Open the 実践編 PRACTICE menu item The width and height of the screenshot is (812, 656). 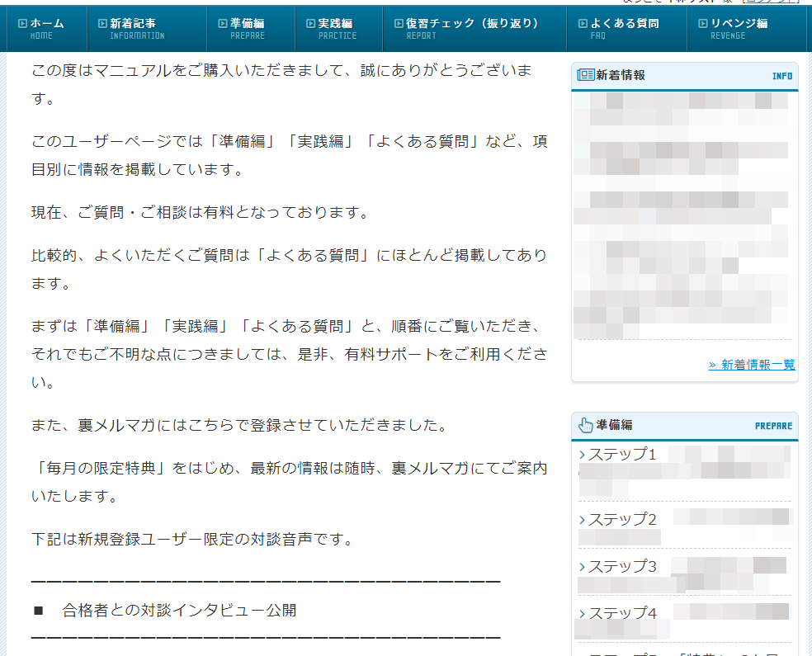click(337, 29)
